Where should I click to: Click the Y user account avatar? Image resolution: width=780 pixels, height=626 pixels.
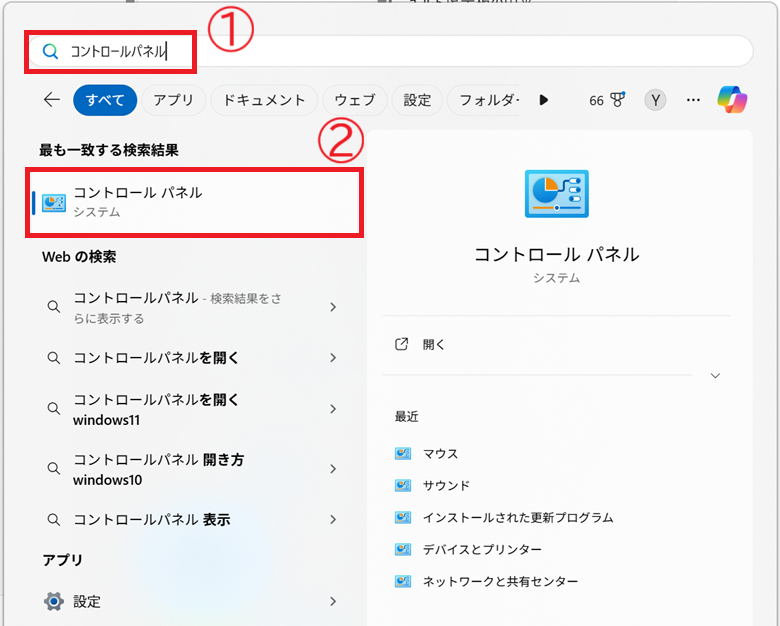click(x=655, y=100)
